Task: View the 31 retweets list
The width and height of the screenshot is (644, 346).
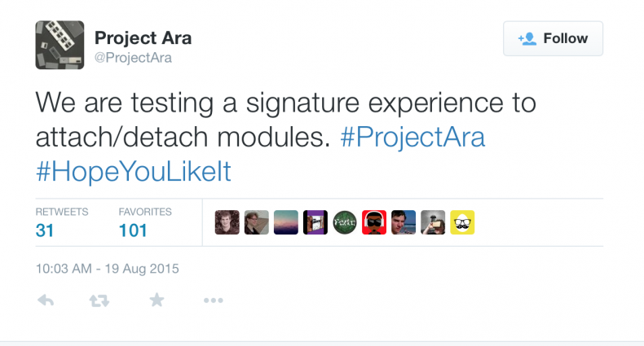Action: point(45,230)
